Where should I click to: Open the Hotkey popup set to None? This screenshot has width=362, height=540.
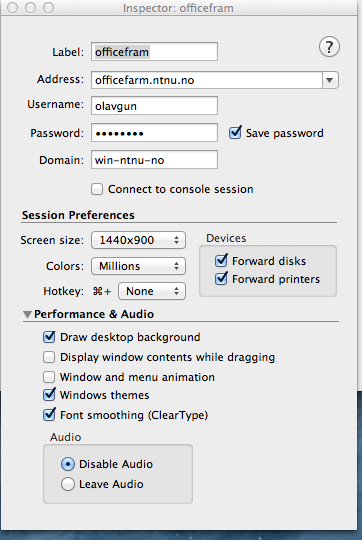[x=152, y=291]
